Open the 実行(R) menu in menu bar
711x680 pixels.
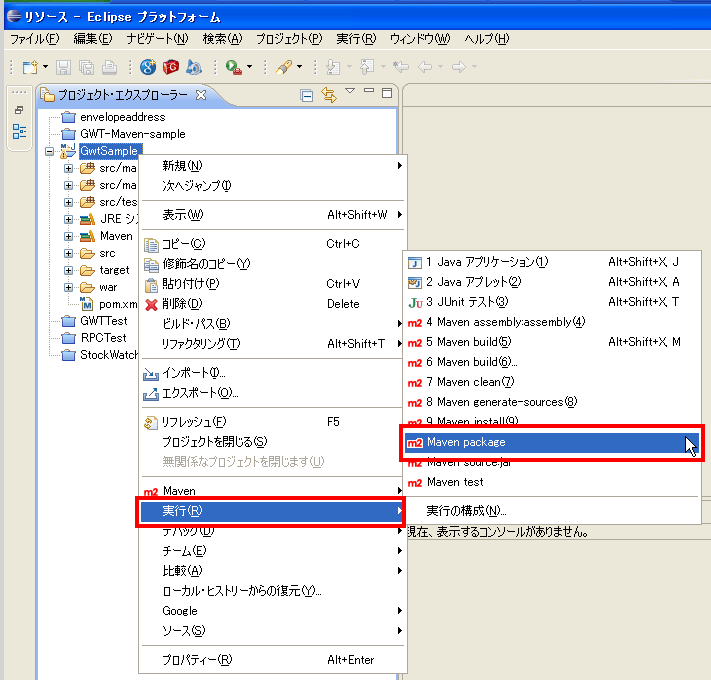coord(356,39)
